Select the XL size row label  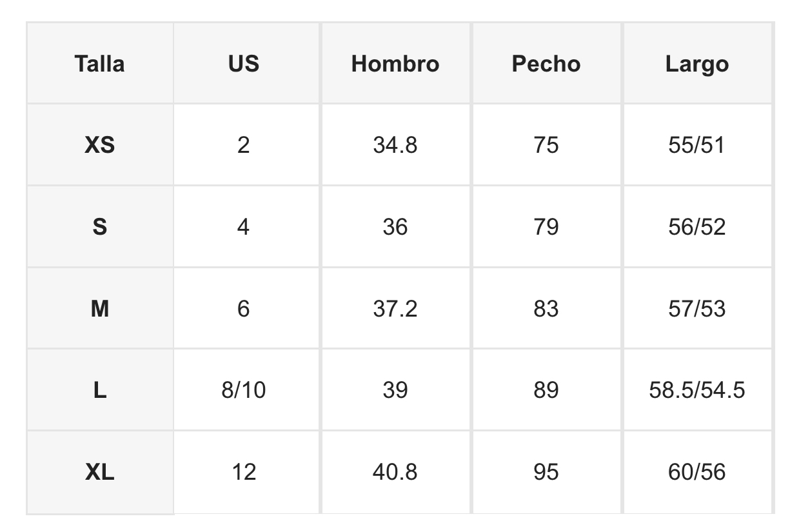(x=99, y=472)
